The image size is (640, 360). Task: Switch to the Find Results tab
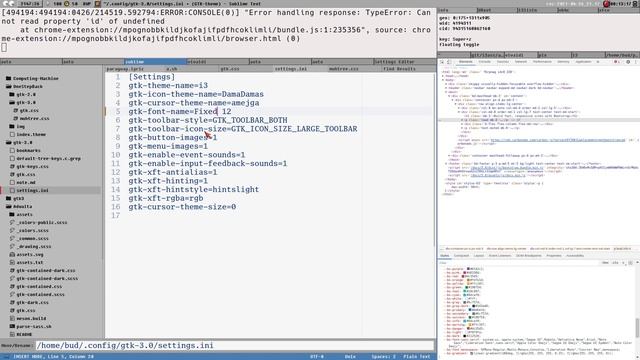pos(399,69)
